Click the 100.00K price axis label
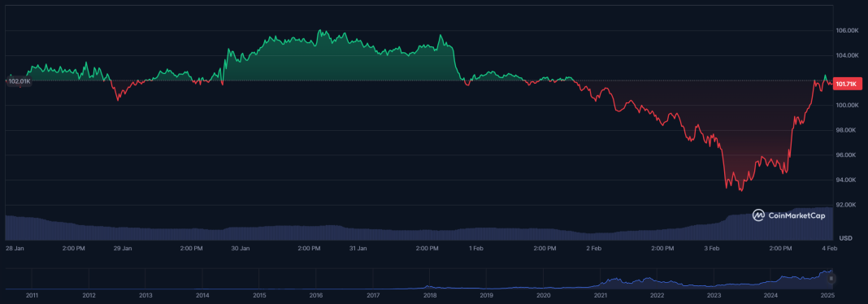Screen dimensions: 868x304 pyautogui.click(x=848, y=105)
